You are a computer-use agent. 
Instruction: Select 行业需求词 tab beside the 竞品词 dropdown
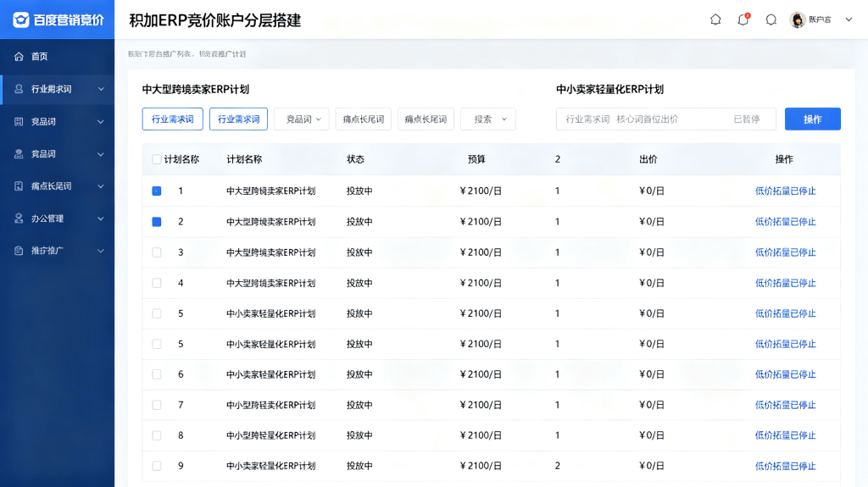point(238,119)
